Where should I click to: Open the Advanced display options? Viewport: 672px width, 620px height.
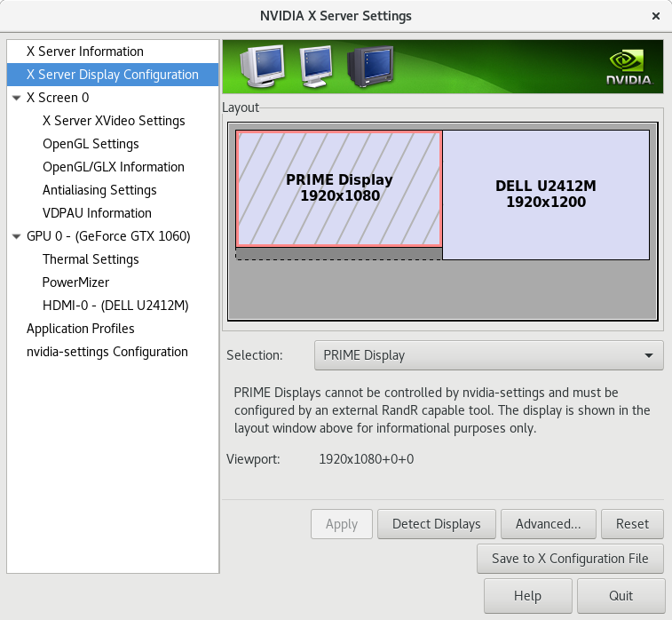tap(548, 524)
